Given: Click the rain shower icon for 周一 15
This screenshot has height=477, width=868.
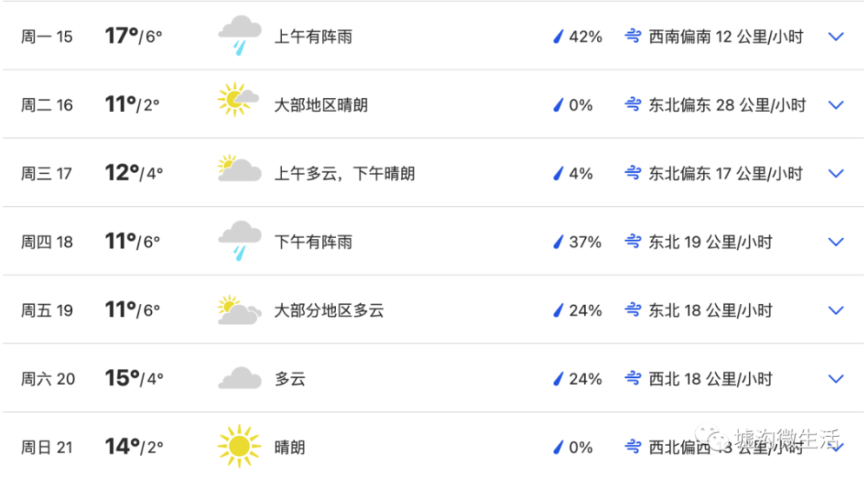Looking at the screenshot, I should [240, 36].
